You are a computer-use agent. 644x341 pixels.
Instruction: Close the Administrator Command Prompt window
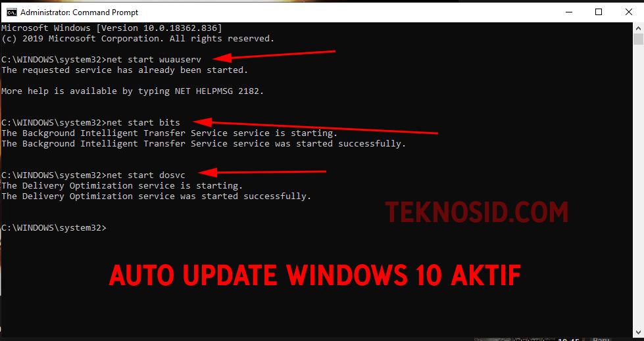point(628,12)
